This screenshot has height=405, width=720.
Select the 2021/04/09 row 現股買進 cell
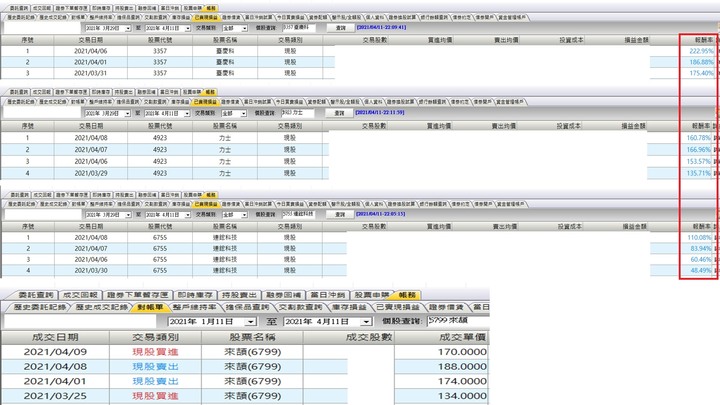coord(155,352)
